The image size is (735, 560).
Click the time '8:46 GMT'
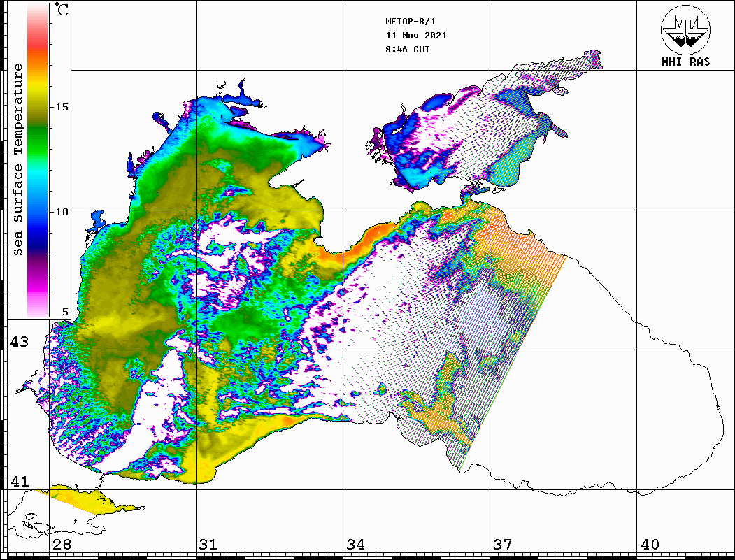tap(407, 49)
